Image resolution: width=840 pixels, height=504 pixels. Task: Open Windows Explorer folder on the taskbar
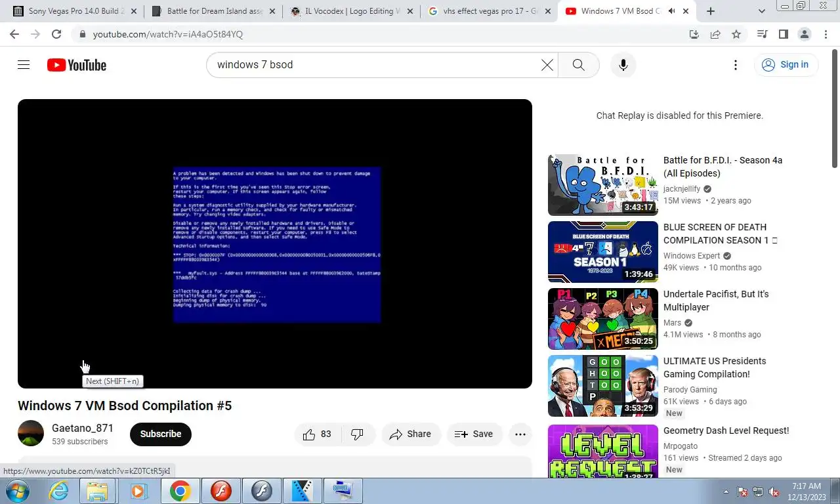point(98,491)
